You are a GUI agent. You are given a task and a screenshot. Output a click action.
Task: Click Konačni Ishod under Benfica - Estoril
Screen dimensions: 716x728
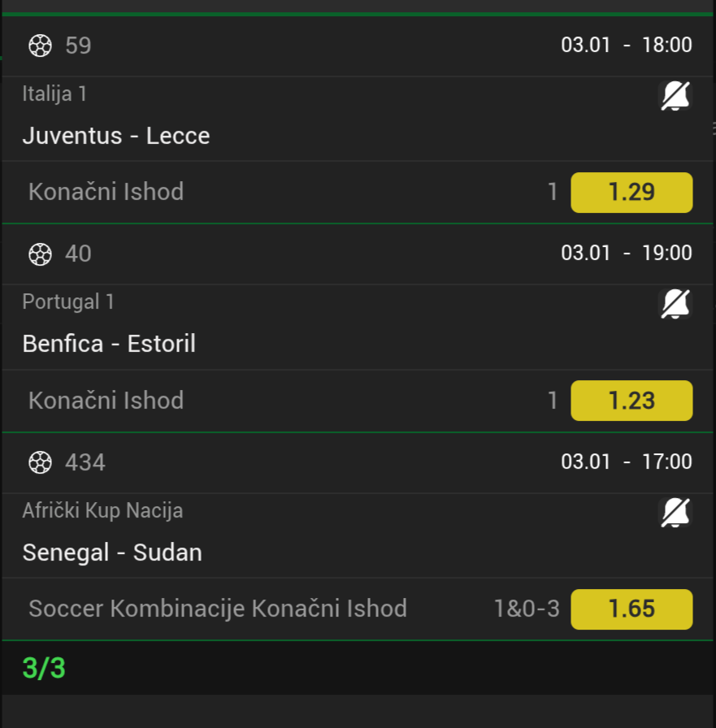click(106, 401)
